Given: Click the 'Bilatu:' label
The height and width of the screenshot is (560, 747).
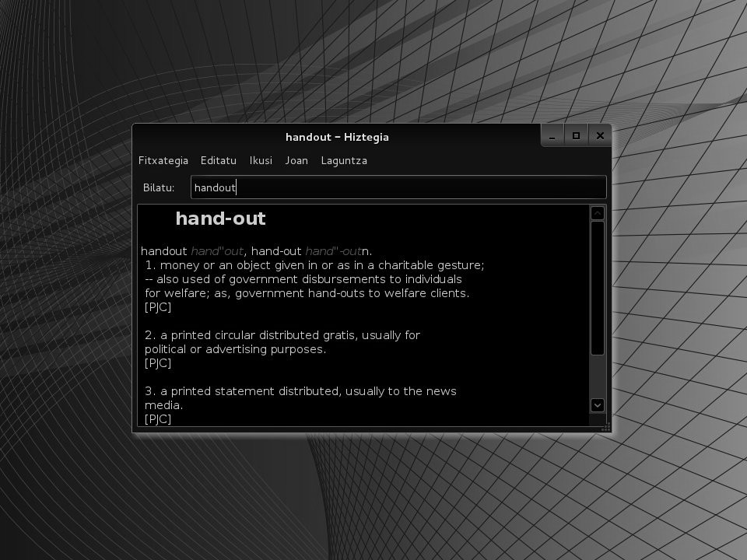Looking at the screenshot, I should coord(159,187).
